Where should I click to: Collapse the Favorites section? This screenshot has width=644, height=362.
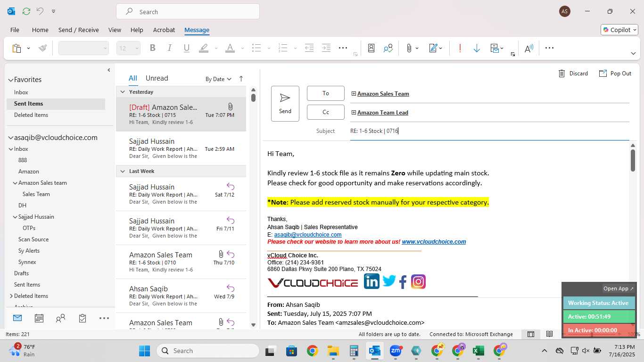pos(10,80)
